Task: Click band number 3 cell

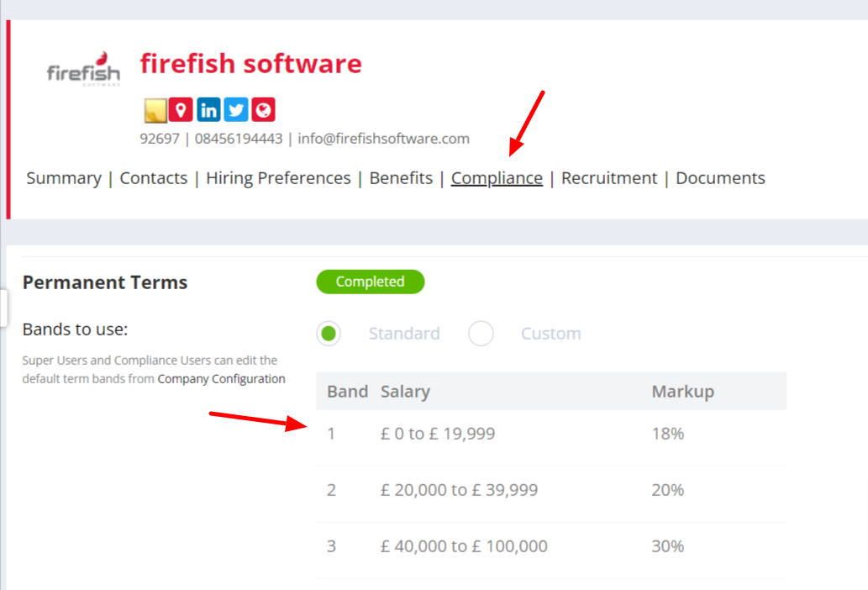Action: point(332,546)
